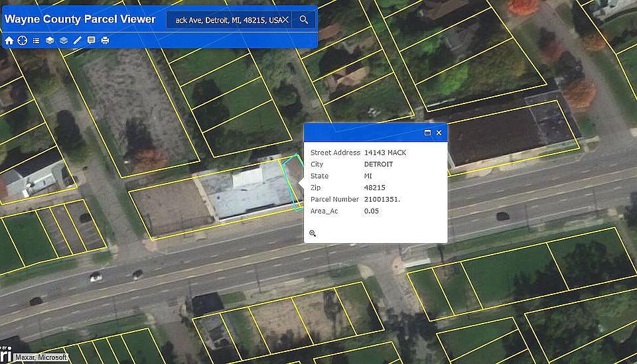
Task: Click the Street Address field label
Action: pos(335,152)
